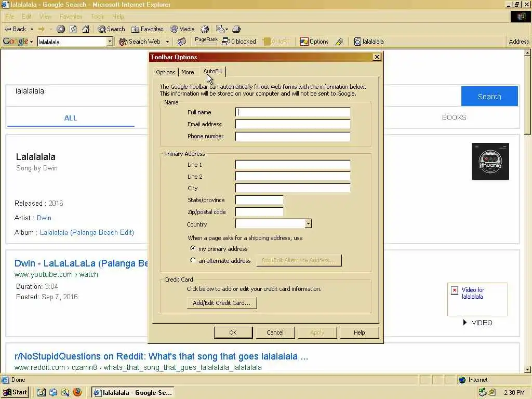Close the Toolbar Options dialog
Screen dimensions: 532x399
(377, 57)
